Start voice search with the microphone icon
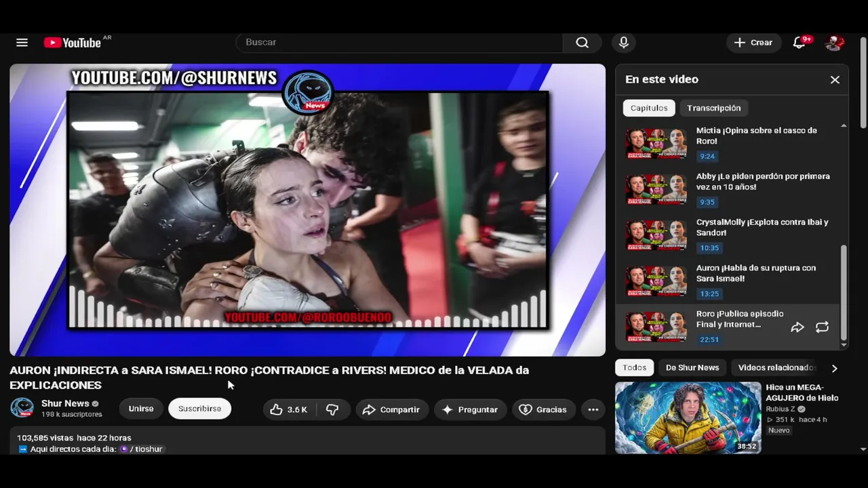The width and height of the screenshot is (868, 488). [624, 42]
